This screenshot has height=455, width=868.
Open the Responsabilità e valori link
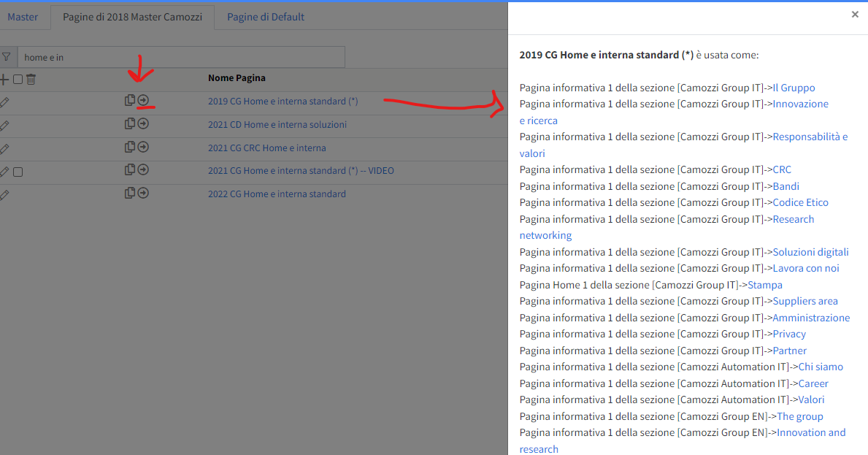tap(810, 136)
